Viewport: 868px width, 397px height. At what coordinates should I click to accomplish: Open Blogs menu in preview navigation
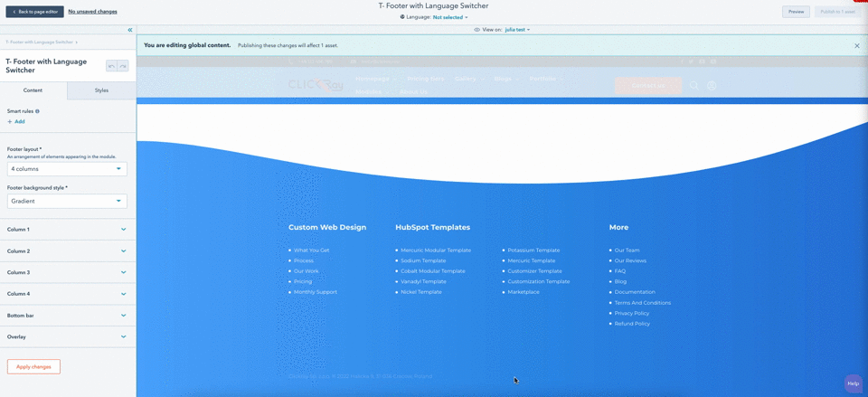tap(506, 79)
